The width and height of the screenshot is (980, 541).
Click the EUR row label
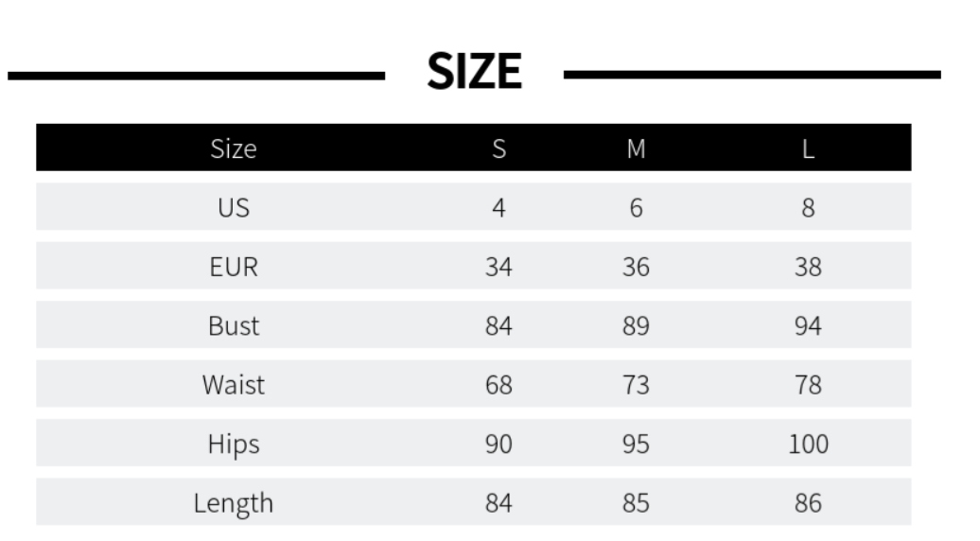pos(234,267)
